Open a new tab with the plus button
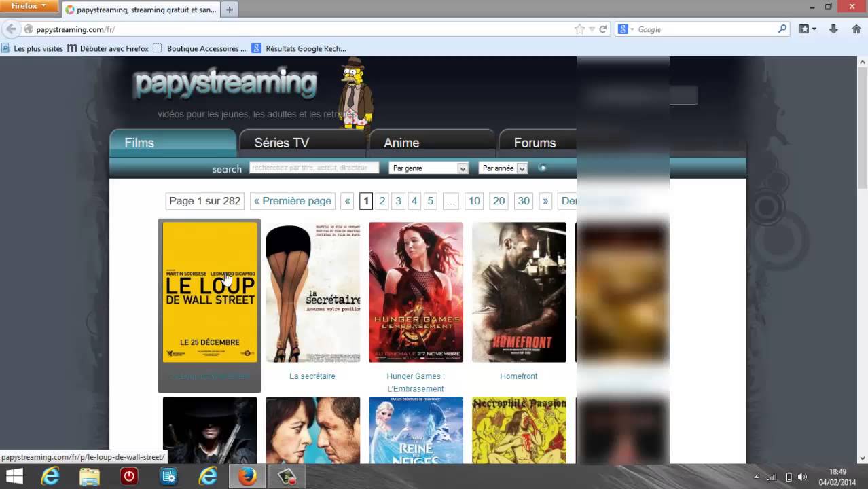 (230, 10)
